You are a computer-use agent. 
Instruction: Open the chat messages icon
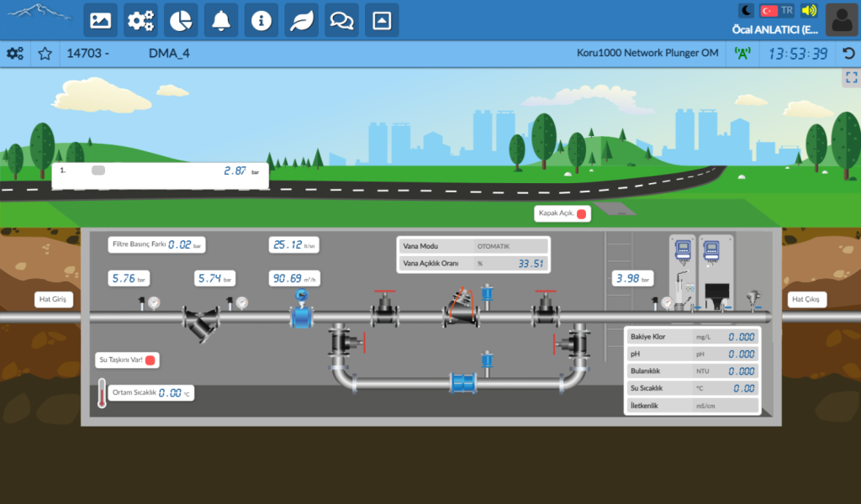[x=341, y=21]
